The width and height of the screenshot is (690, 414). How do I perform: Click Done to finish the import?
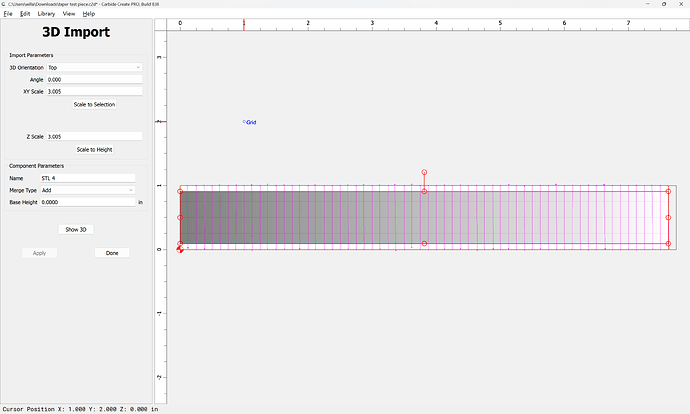pos(112,253)
